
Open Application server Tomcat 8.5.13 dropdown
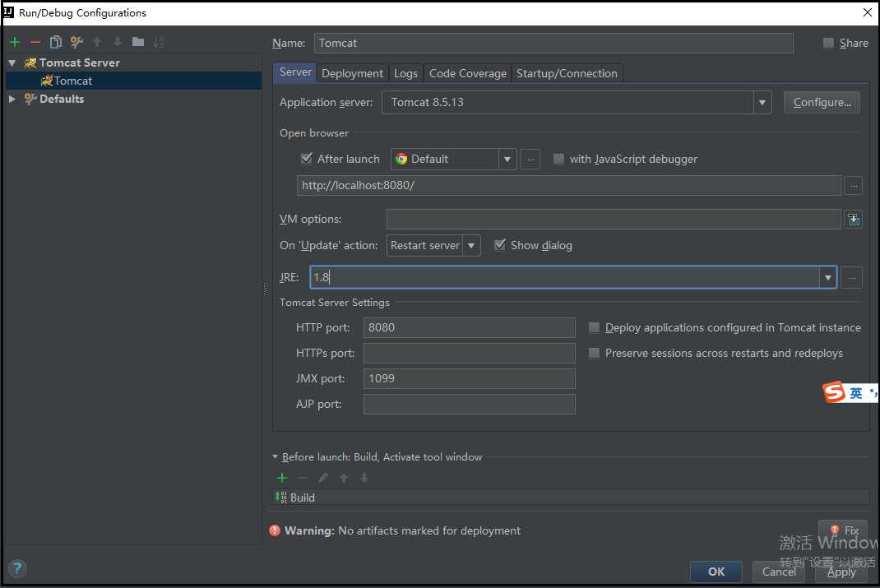tap(762, 103)
